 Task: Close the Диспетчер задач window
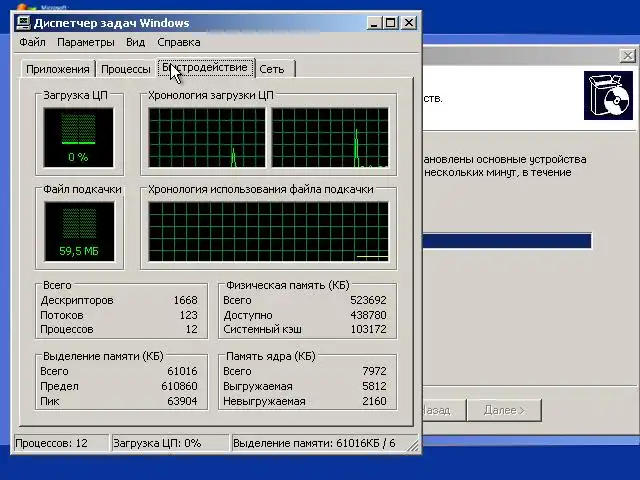[409, 23]
